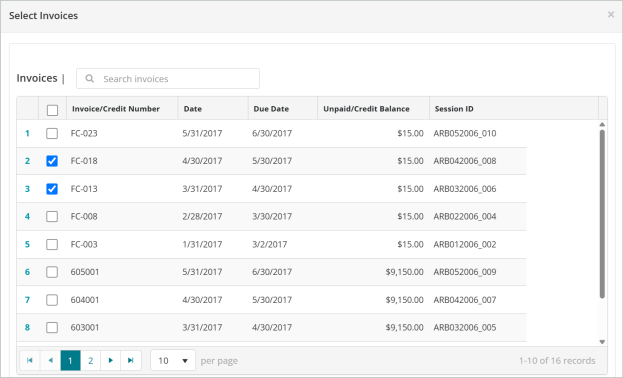Select invoice 605001 checkbox
623x378 pixels.
pyautogui.click(x=52, y=272)
